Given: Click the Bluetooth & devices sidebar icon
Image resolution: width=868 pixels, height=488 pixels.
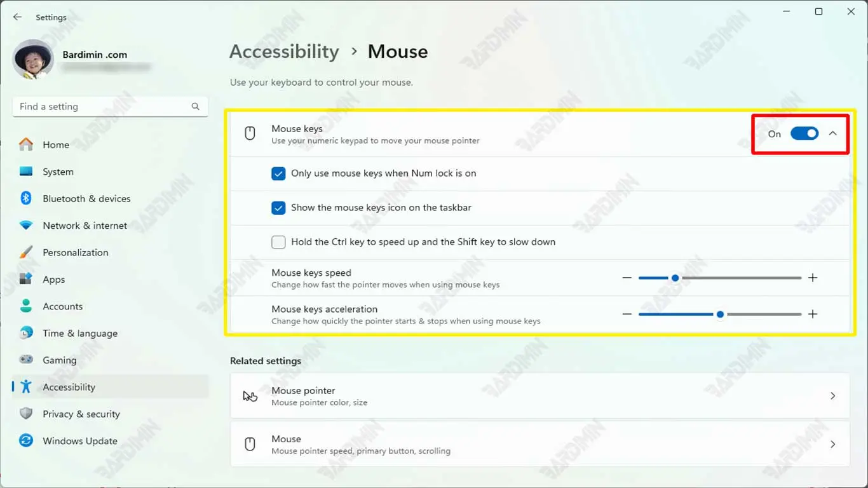Looking at the screenshot, I should (x=26, y=198).
